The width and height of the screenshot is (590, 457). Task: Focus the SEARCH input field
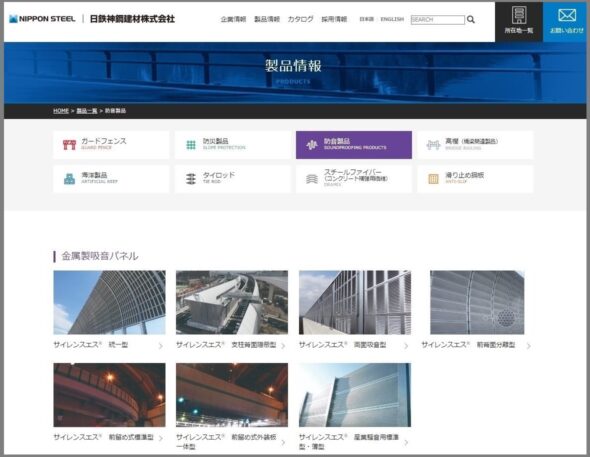point(438,20)
